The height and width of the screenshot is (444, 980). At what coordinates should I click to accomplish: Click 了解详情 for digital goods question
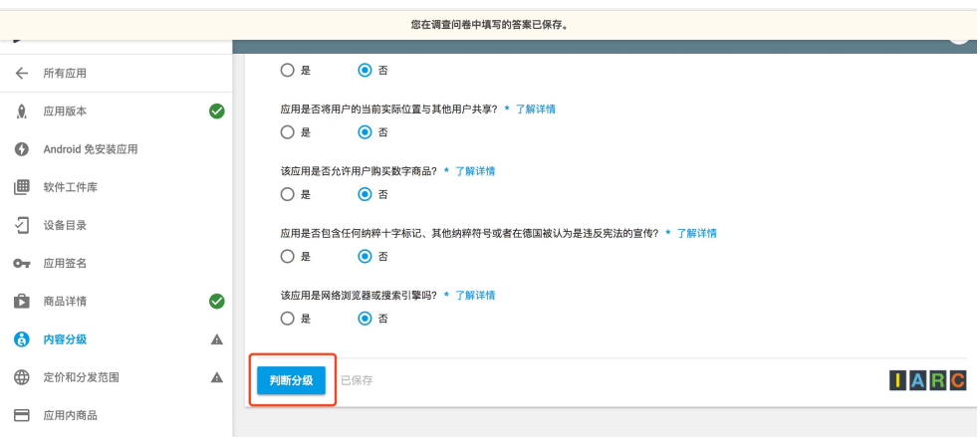coord(475,170)
